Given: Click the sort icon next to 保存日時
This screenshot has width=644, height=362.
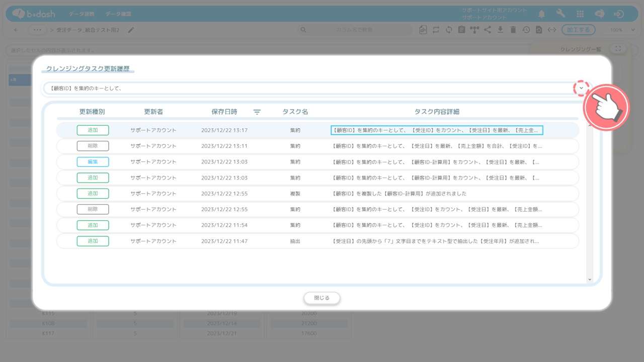Looking at the screenshot, I should pyautogui.click(x=257, y=112).
